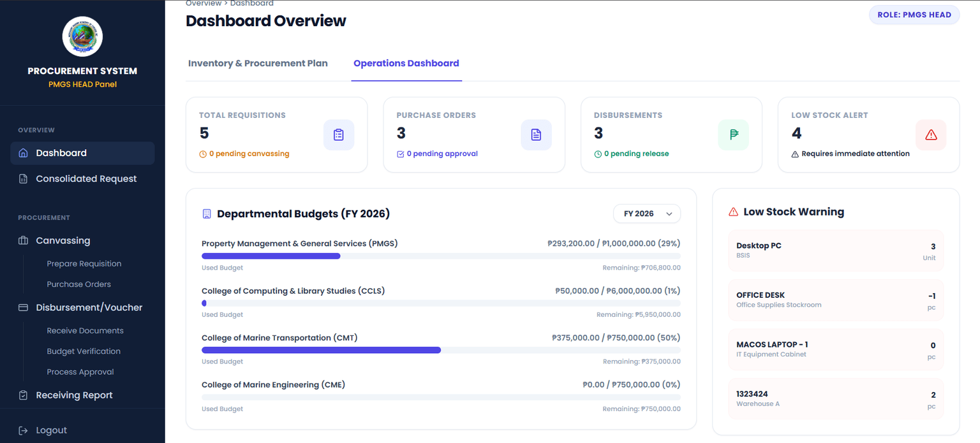This screenshot has width=980, height=443.
Task: Click the ROLE: PMGS HEAD badge
Action: (914, 15)
